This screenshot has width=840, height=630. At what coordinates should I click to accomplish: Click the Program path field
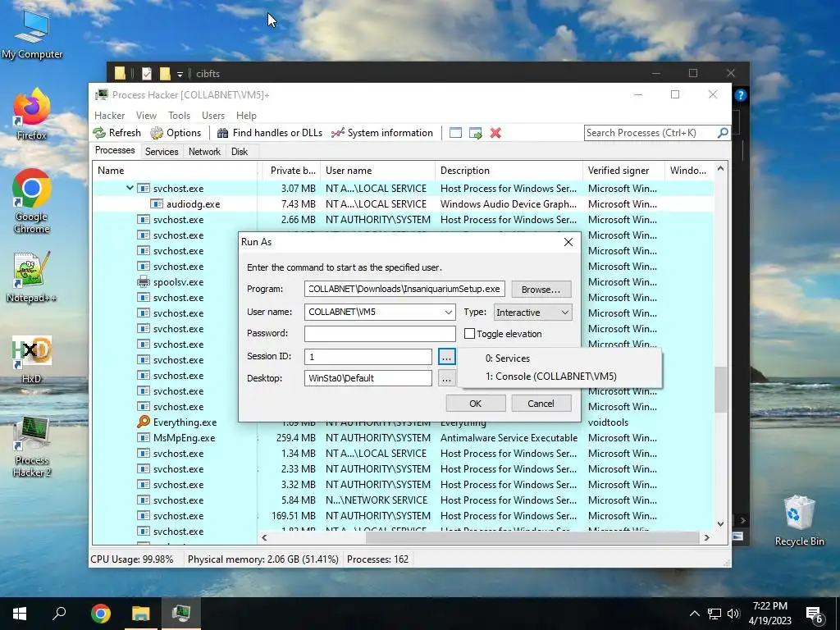tap(404, 289)
